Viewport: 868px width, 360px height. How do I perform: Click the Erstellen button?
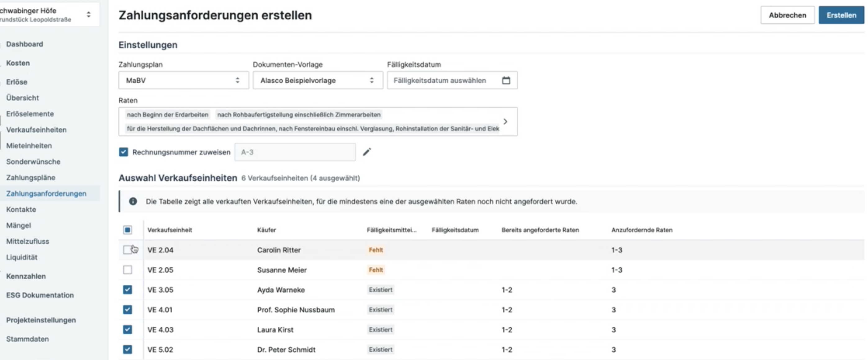coord(841,15)
